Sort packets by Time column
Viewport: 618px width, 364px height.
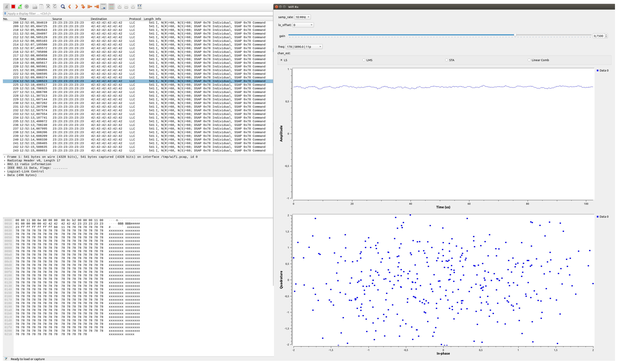(x=23, y=19)
